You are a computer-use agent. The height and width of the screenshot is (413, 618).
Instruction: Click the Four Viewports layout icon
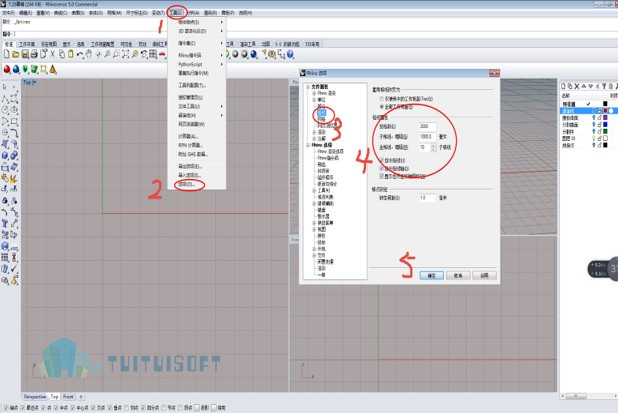[153, 54]
